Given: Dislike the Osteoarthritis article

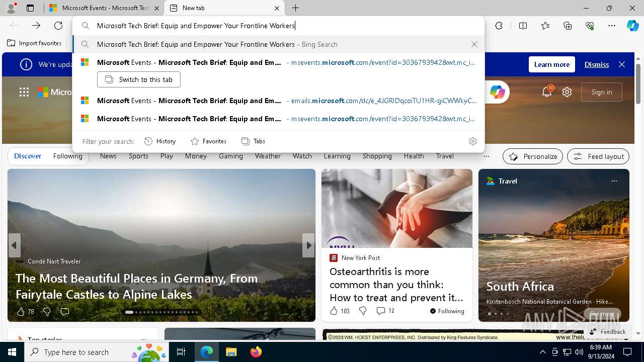Looking at the screenshot, I should 363,311.
